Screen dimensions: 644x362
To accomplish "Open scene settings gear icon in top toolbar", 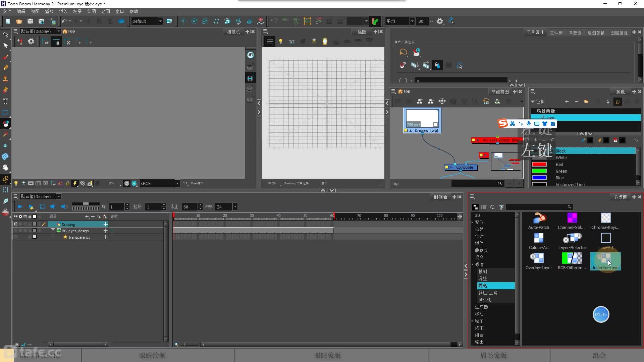I will tap(440, 21).
